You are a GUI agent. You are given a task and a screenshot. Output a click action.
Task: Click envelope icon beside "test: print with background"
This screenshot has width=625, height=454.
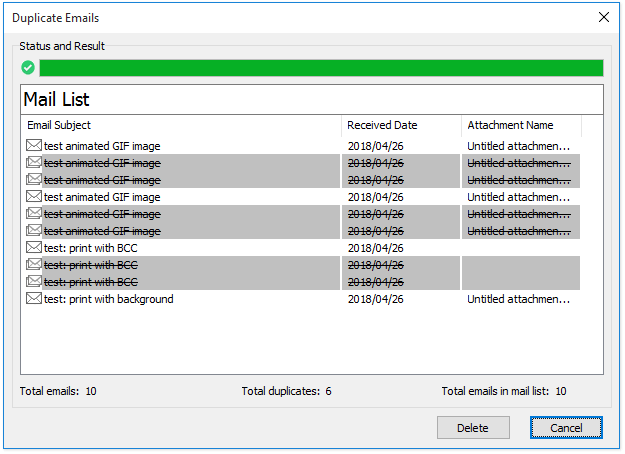coord(34,299)
